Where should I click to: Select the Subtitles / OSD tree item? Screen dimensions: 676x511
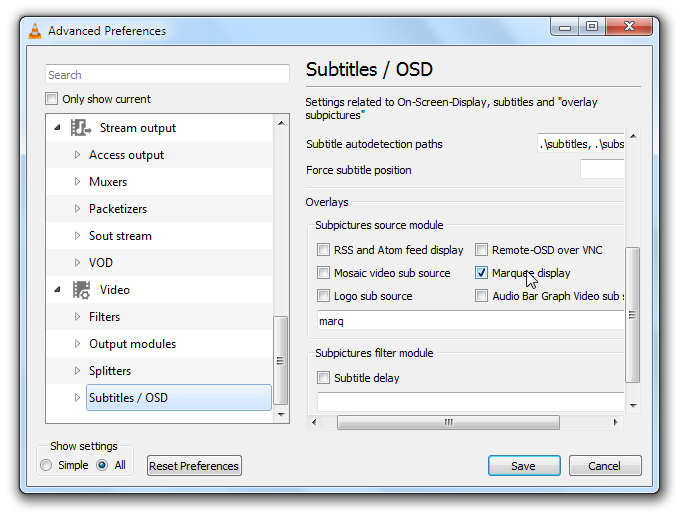179,398
